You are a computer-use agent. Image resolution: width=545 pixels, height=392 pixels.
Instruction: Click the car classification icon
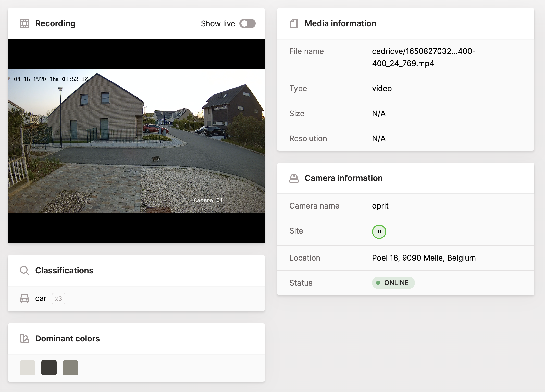click(24, 298)
